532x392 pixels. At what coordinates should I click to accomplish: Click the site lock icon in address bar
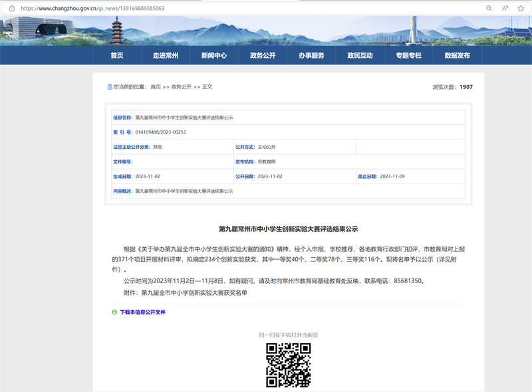[x=12, y=8]
